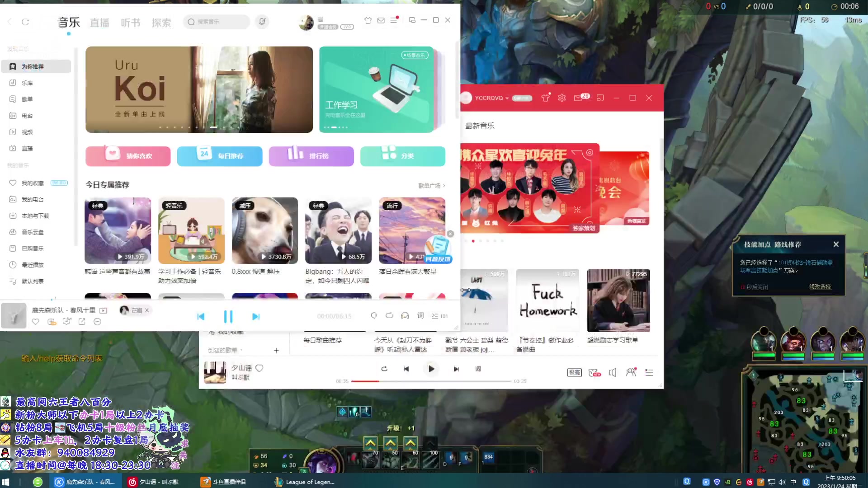
Task: Skip to next song in NetEase player
Action: point(456,369)
